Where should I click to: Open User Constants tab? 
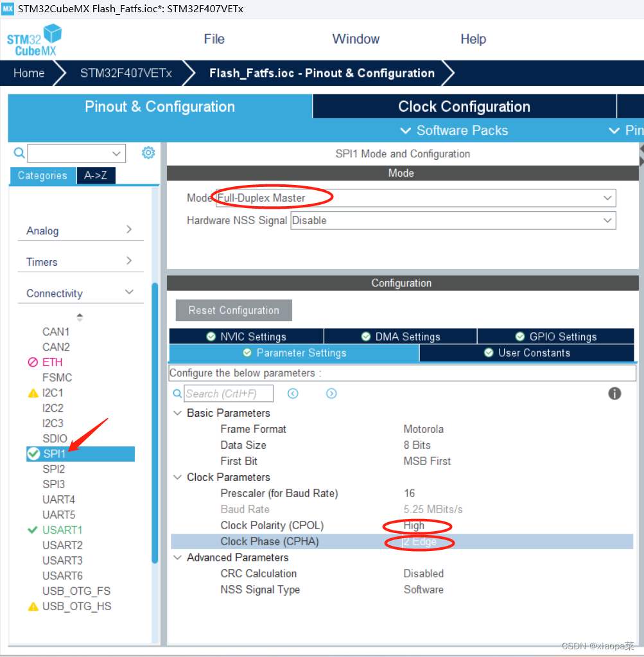(527, 353)
